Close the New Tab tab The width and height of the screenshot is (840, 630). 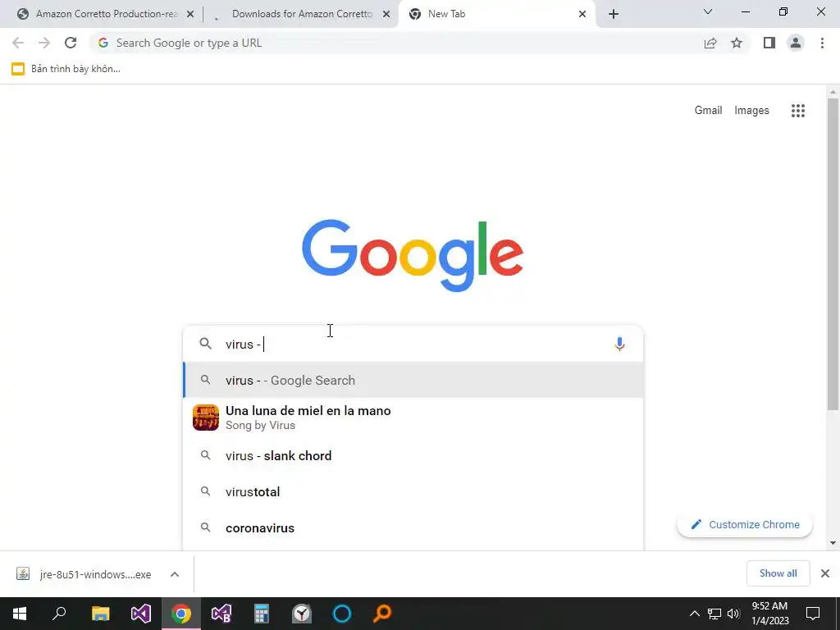(582, 15)
